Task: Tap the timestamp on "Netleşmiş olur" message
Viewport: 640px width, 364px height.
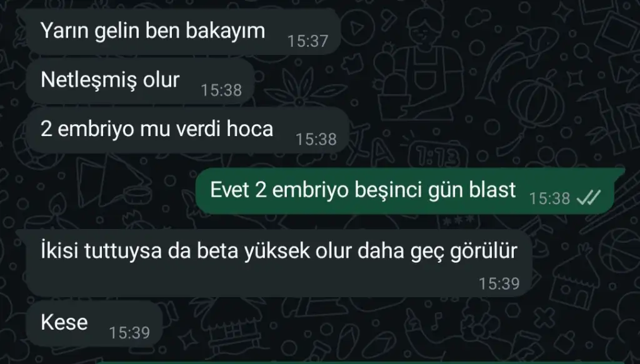Action: point(221,90)
